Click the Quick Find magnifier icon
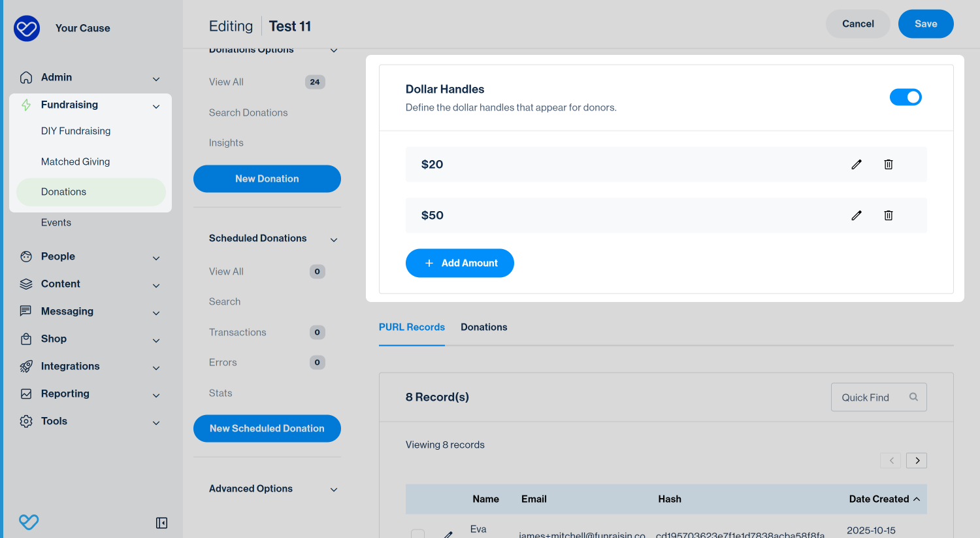980x538 pixels. point(913,397)
